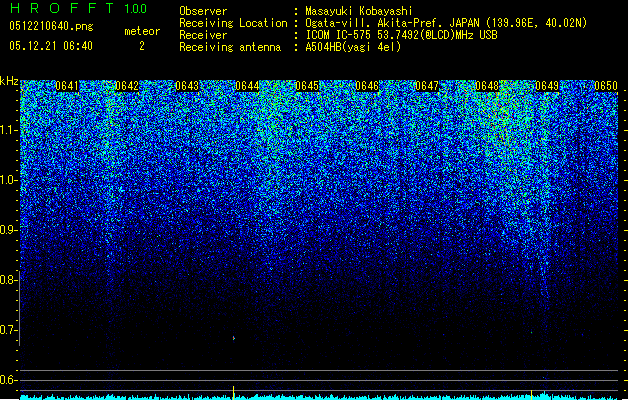Select the Ogata-vill. Akita-Pref. JAPAN location text
629x400 pixels.
click(446, 23)
